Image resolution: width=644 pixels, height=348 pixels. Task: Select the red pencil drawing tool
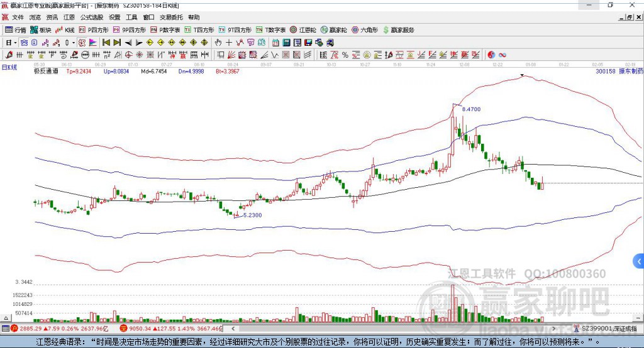[9, 55]
